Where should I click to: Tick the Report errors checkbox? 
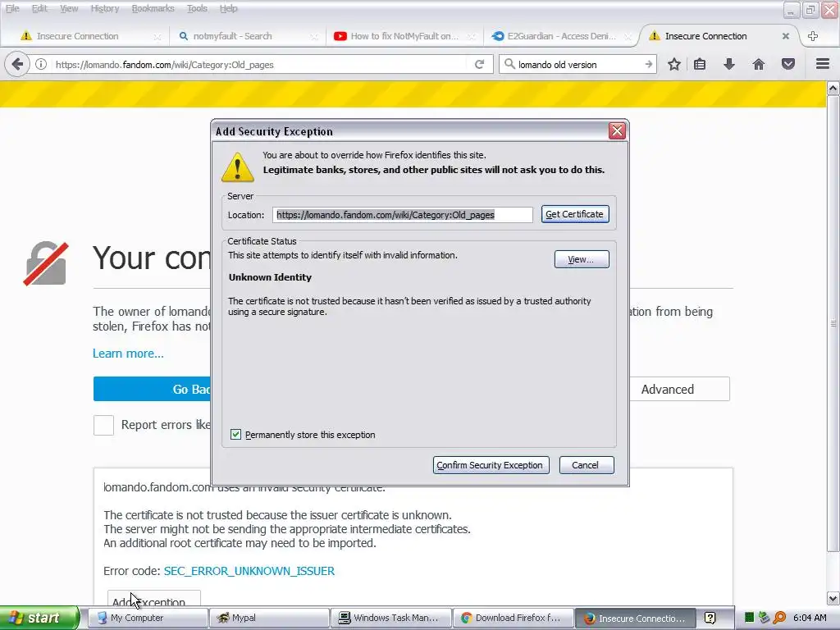point(103,425)
